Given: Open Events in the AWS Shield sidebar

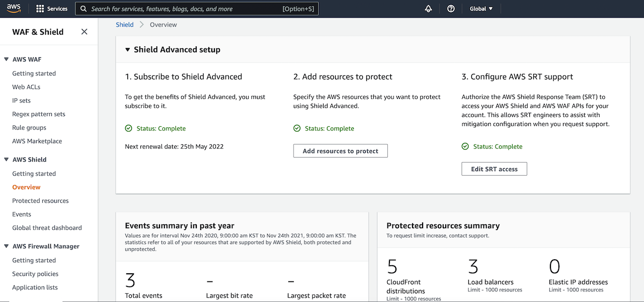Looking at the screenshot, I should coord(22,214).
